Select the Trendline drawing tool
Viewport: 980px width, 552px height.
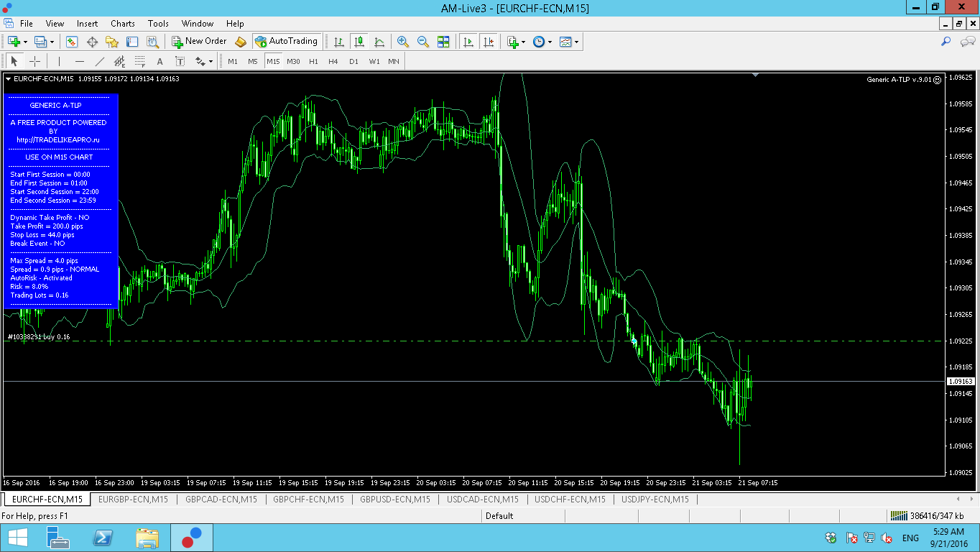(99, 61)
